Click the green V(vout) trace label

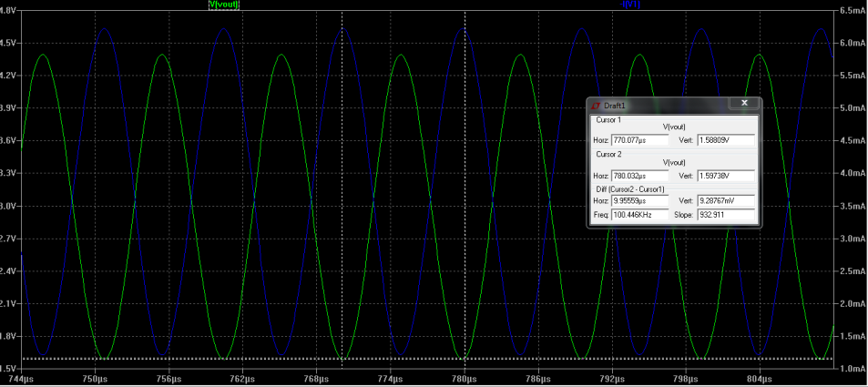pyautogui.click(x=224, y=5)
